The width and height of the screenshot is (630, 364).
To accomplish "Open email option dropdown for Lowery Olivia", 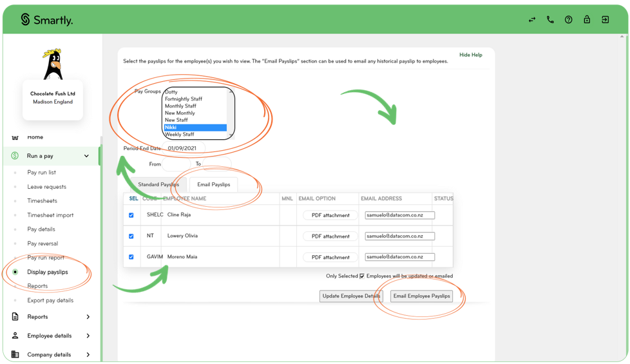I will [x=330, y=236].
